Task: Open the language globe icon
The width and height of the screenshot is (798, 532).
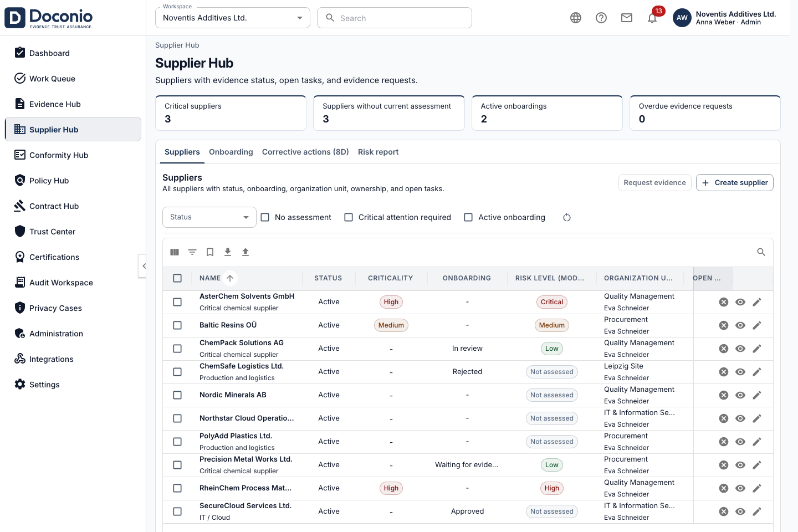Action: (576, 18)
